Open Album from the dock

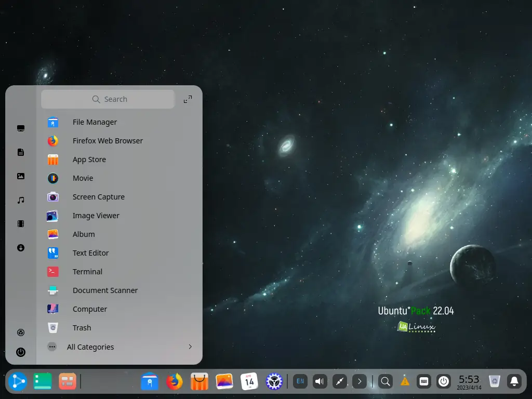click(x=224, y=381)
